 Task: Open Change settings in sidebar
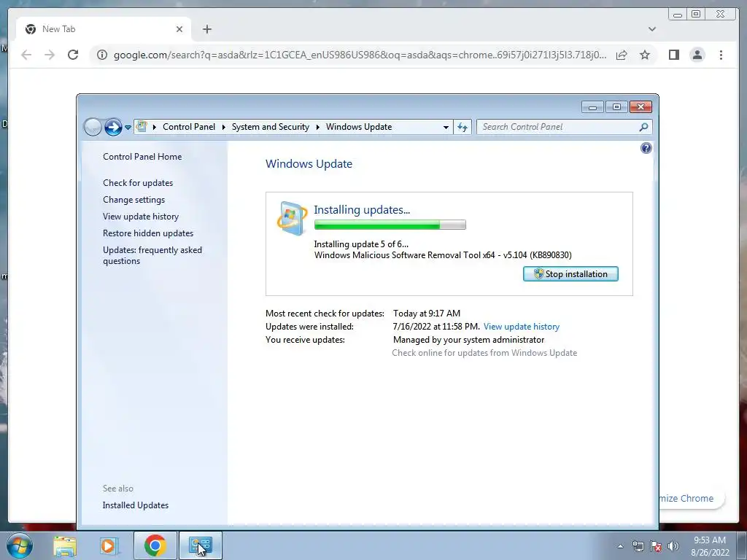pos(134,200)
